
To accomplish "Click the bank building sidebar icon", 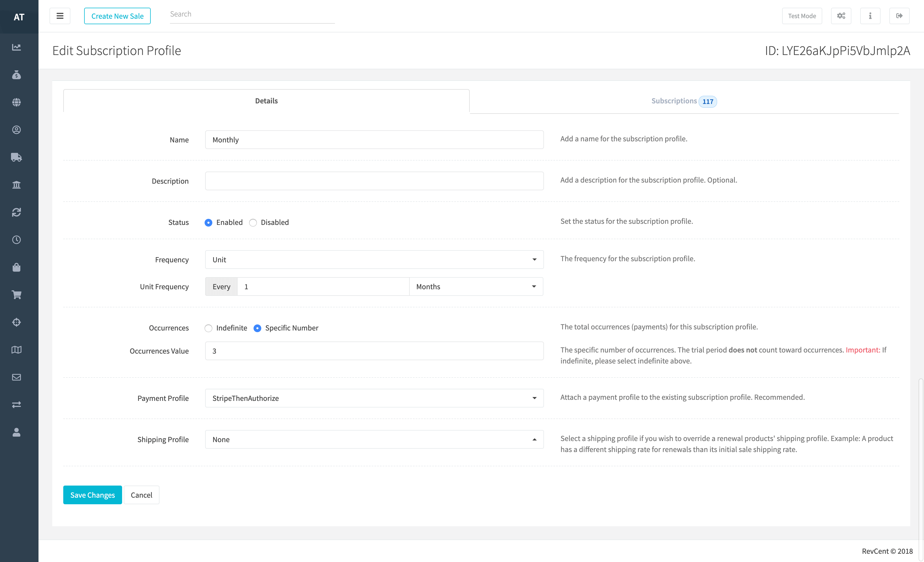I will click(16, 185).
